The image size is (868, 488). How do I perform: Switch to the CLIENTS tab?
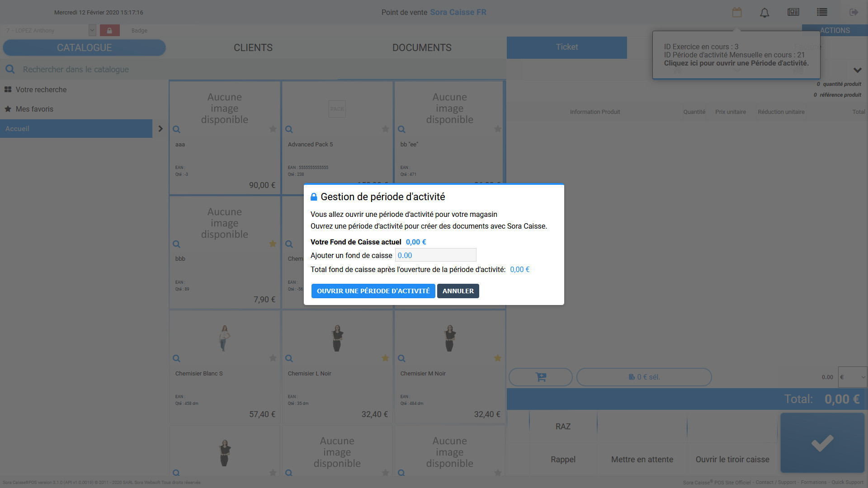coord(253,47)
